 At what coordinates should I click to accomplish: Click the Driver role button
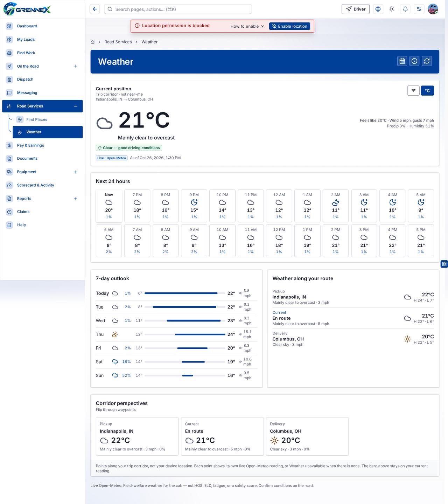pyautogui.click(x=356, y=9)
